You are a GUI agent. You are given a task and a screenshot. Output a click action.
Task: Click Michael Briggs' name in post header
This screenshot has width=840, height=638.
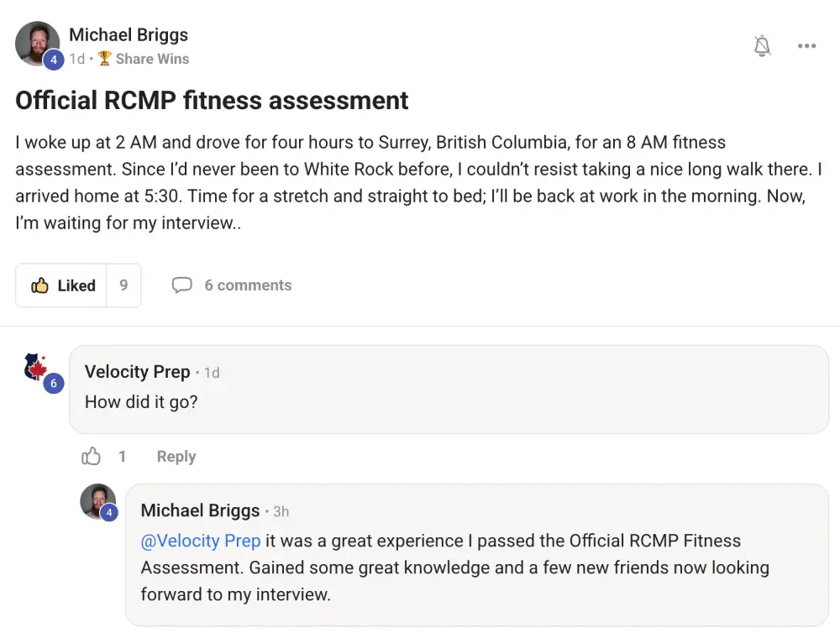129,35
